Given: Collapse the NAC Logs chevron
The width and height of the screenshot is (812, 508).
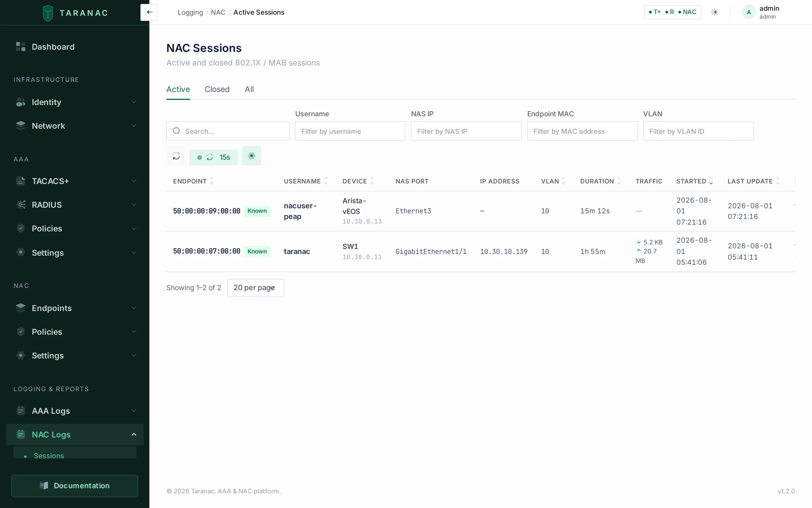Looking at the screenshot, I should [x=134, y=434].
